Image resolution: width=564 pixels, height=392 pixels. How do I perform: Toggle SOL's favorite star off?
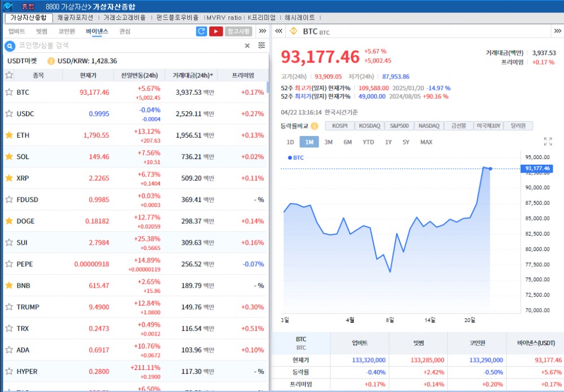[9, 156]
